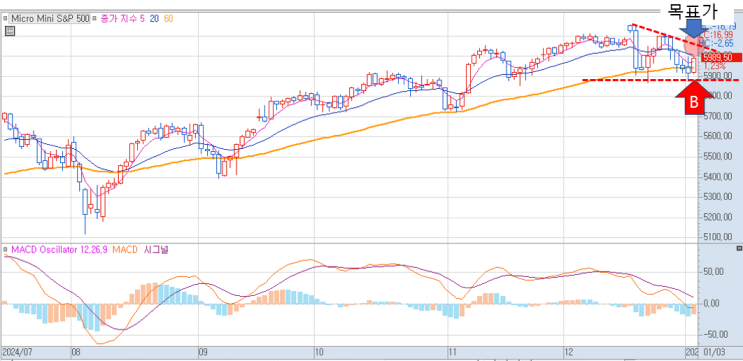This screenshot has width=743, height=361.
Task: Click the 5500.00 price axis label
Action: click(x=719, y=157)
